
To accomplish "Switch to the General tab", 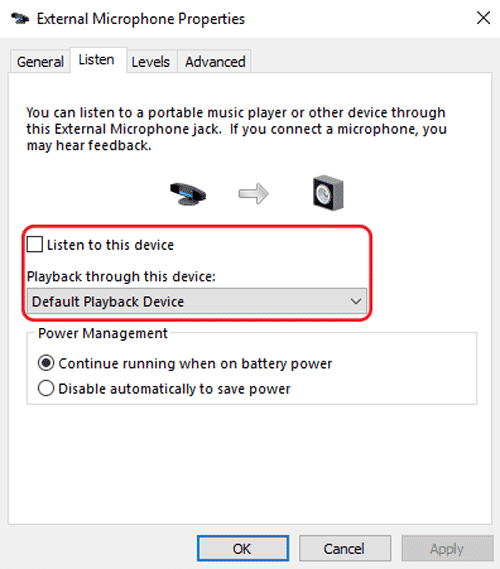I will pyautogui.click(x=40, y=62).
